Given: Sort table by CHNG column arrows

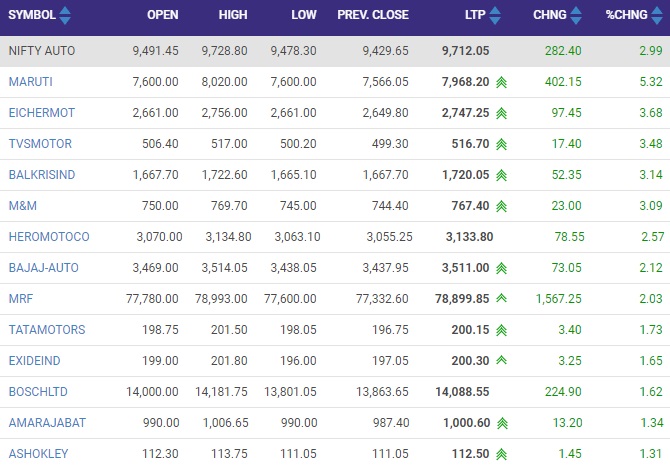Looking at the screenshot, I should (x=576, y=15).
